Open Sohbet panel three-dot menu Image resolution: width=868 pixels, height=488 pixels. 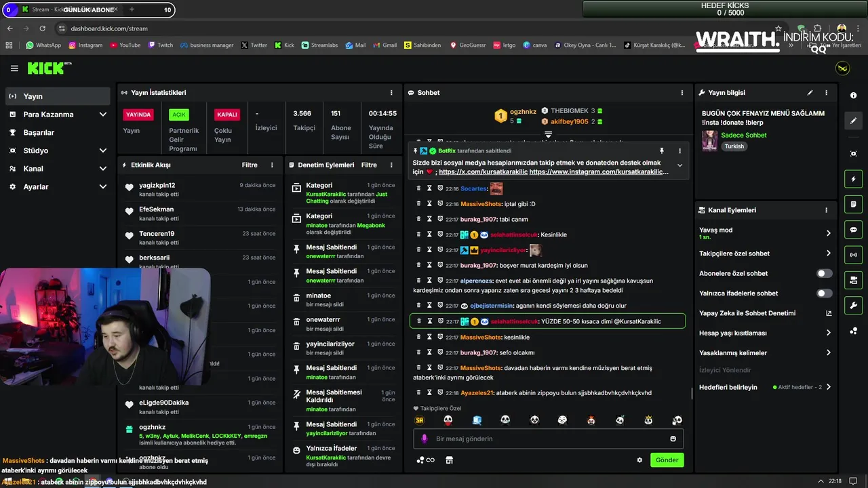point(682,93)
